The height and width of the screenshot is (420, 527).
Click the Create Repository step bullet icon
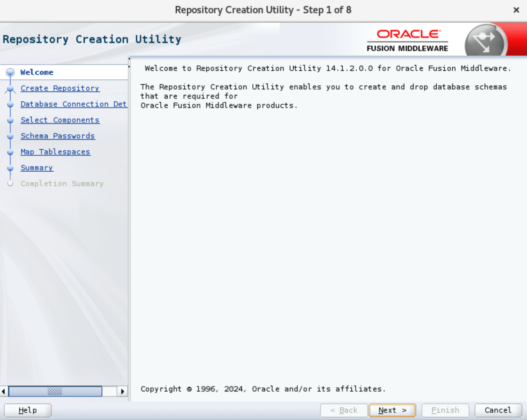coord(10,88)
